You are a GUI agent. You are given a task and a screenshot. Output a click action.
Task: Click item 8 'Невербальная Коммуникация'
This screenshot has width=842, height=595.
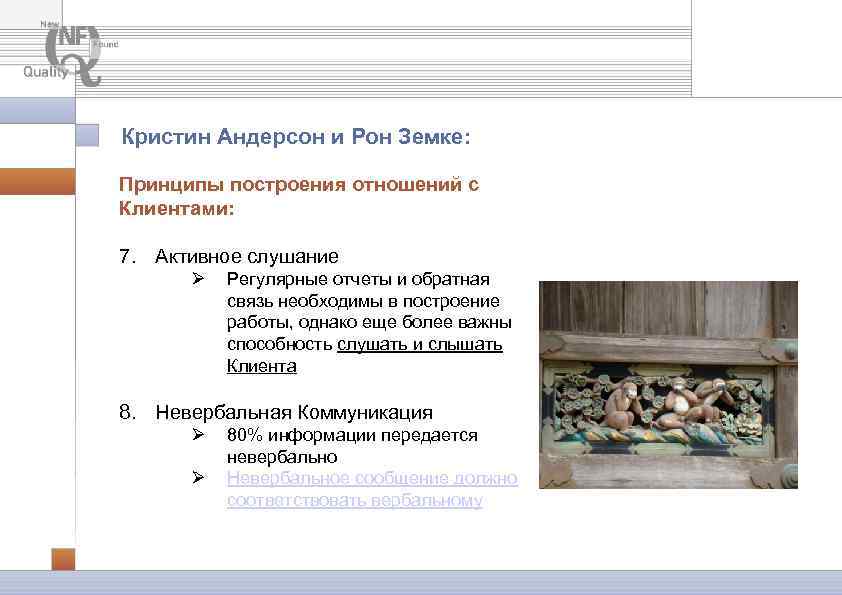click(294, 412)
